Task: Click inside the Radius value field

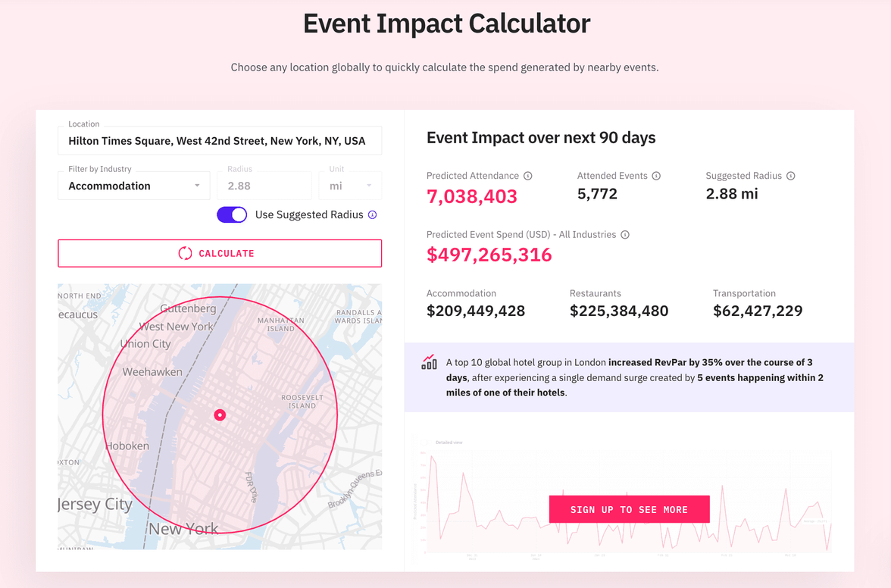Action: (264, 185)
